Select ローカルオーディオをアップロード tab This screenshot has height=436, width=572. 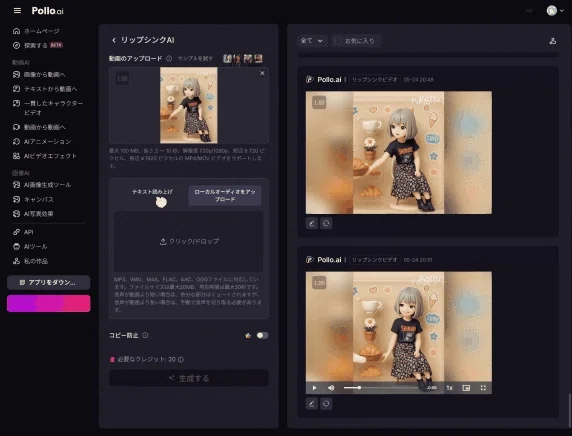point(225,196)
